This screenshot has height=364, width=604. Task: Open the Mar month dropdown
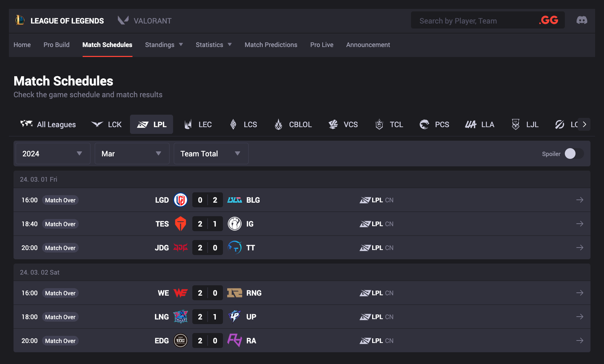132,154
